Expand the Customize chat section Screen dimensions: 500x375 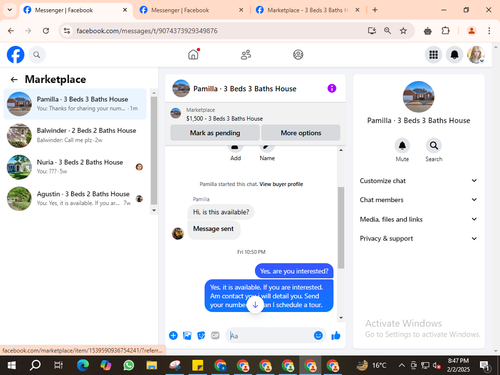click(418, 181)
